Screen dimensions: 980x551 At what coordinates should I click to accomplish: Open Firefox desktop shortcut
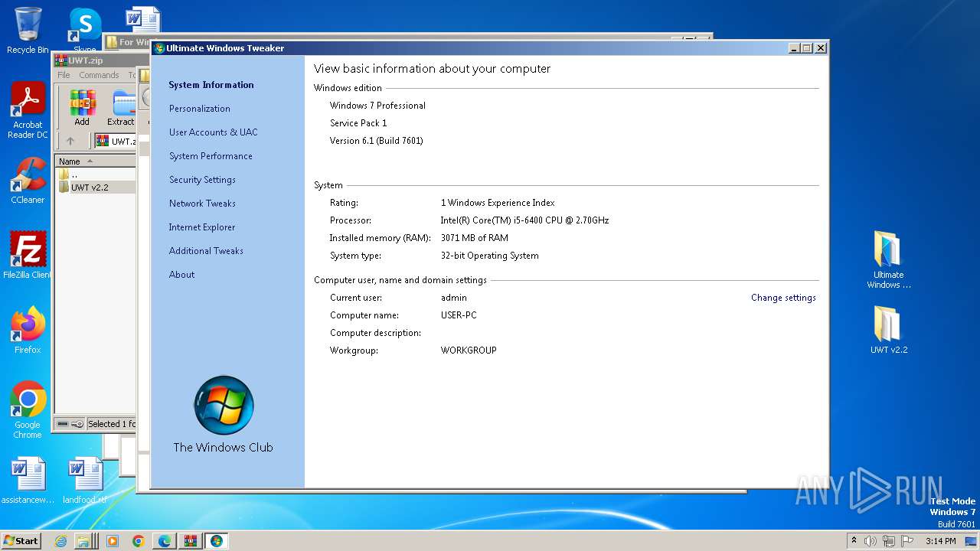click(28, 331)
